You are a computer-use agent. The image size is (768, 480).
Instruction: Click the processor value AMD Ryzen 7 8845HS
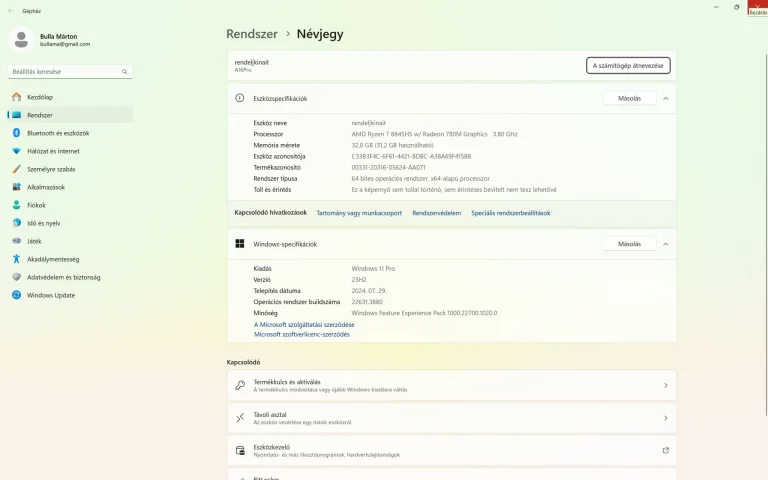click(434, 134)
